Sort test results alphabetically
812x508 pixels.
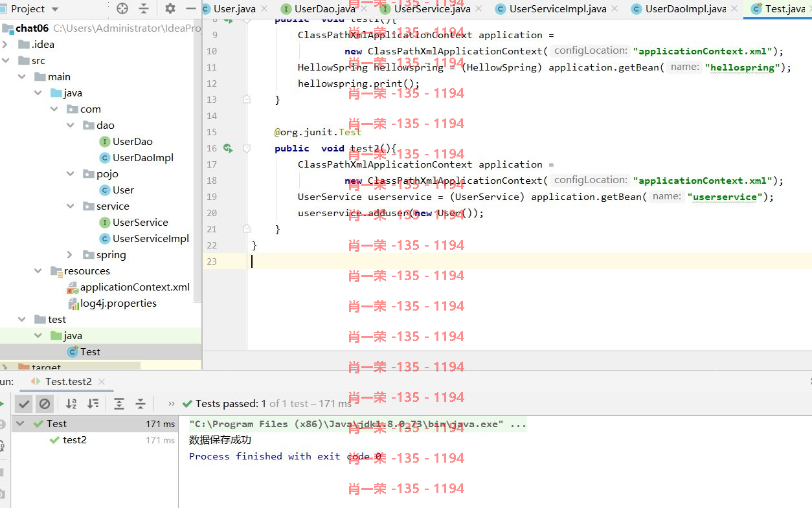tap(71, 403)
